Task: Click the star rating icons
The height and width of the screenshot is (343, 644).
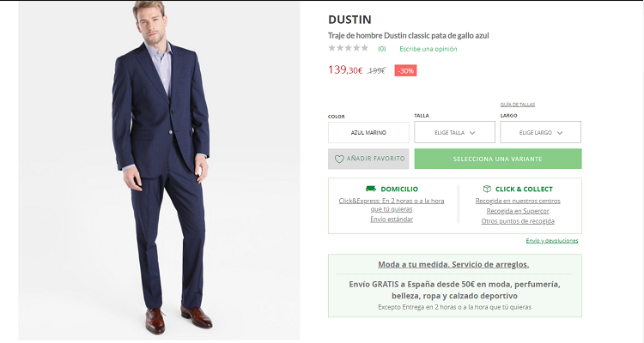Action: (x=348, y=49)
